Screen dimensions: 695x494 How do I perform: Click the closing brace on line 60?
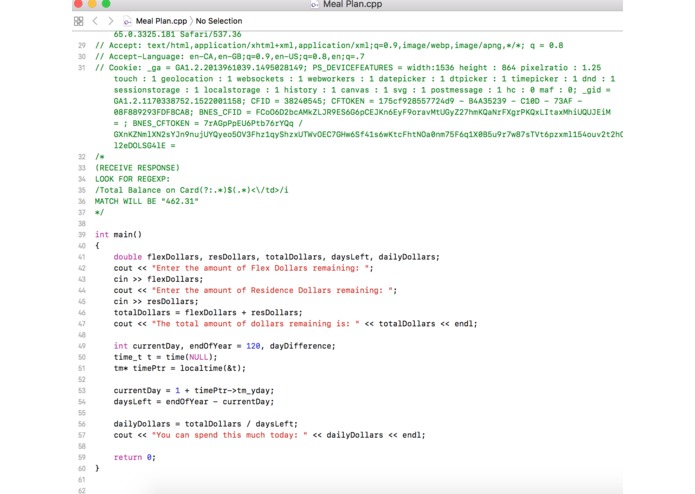97,468
